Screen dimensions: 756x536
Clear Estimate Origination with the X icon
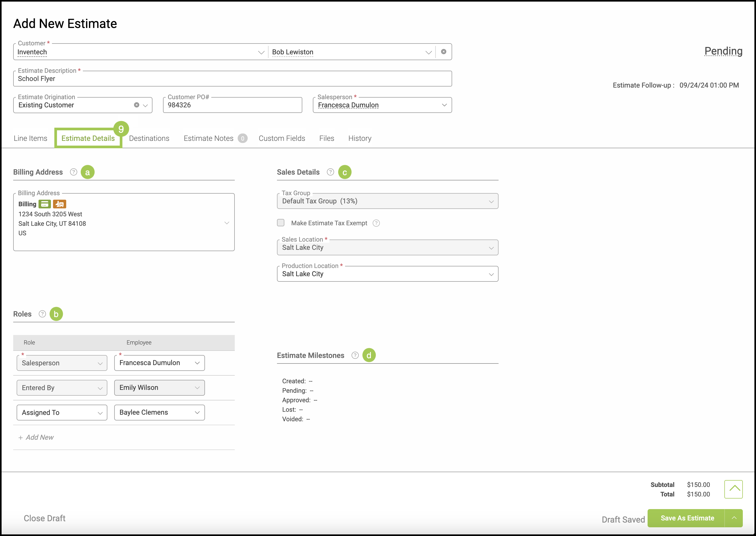(x=137, y=105)
